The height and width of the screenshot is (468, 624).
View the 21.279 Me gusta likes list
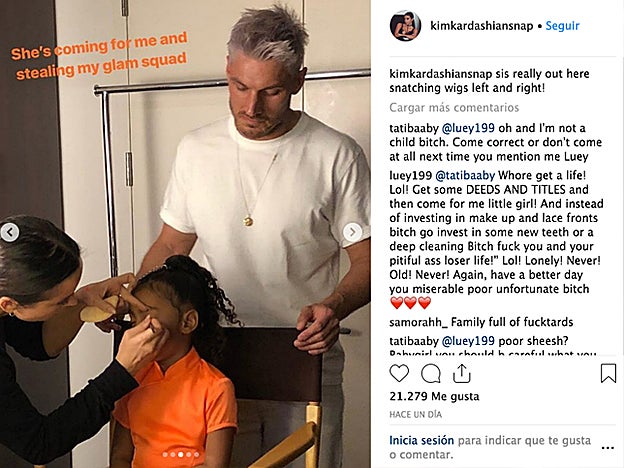coord(434,396)
